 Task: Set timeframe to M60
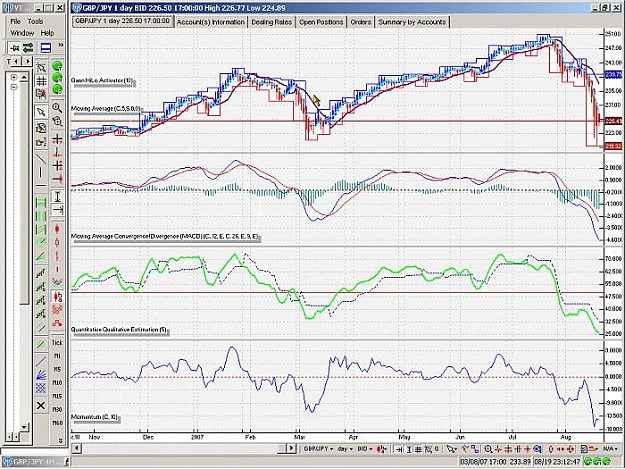(57, 423)
